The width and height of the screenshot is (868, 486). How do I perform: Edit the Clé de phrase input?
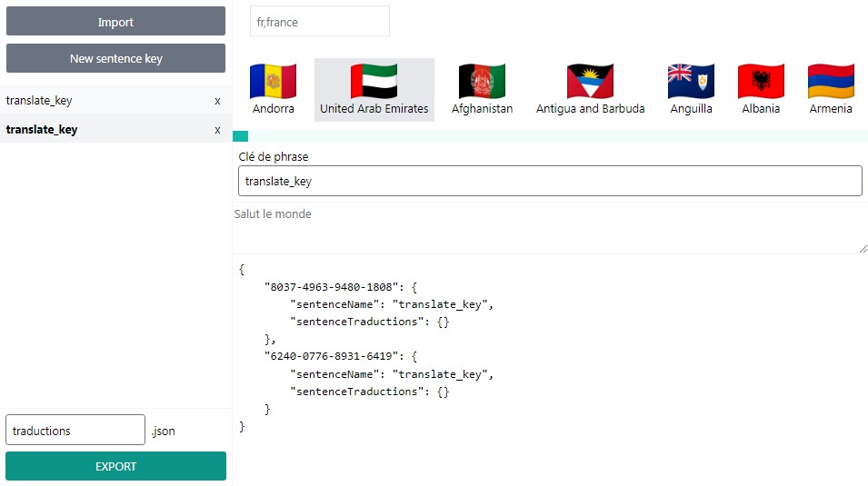tap(550, 181)
